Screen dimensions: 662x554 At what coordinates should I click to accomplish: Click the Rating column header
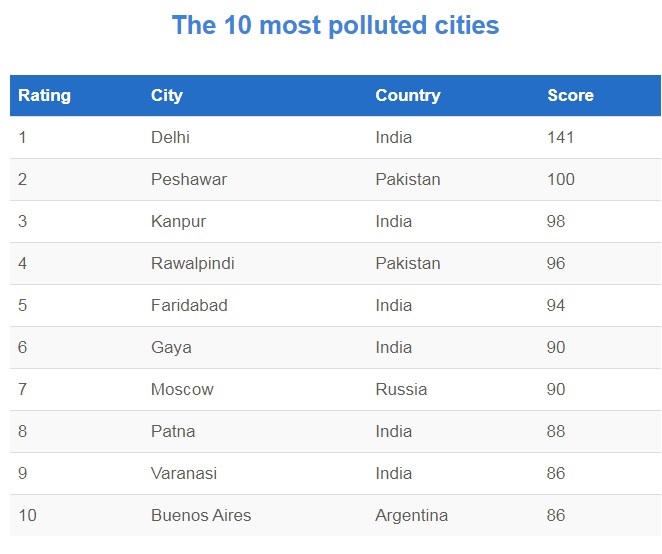[x=44, y=96]
